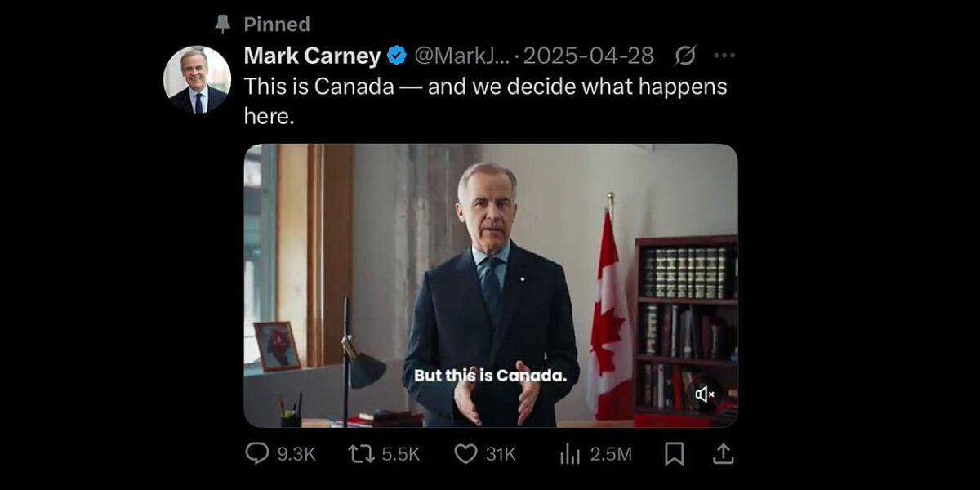Image resolution: width=980 pixels, height=490 pixels.
Task: Like the post with the heart icon
Action: click(466, 454)
